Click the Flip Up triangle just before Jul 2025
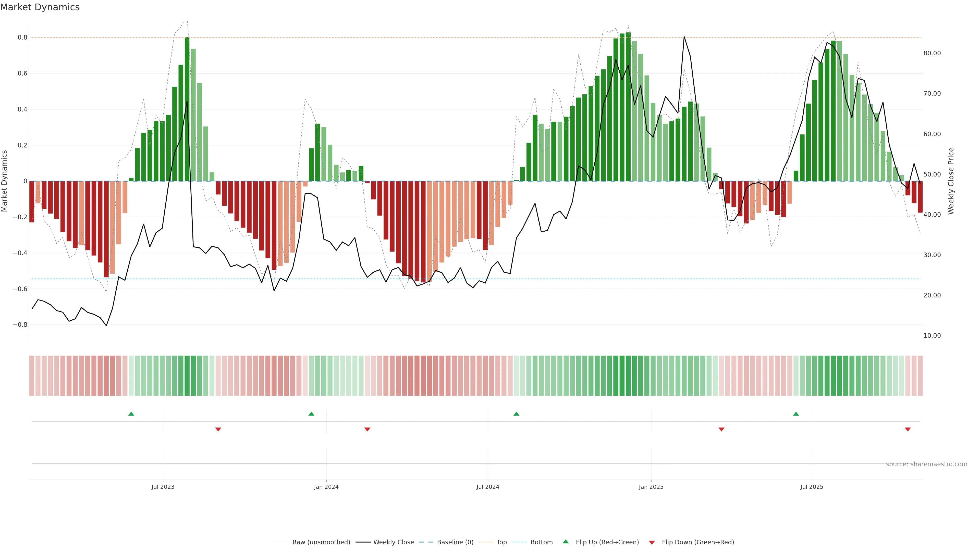The image size is (980, 551). (796, 414)
